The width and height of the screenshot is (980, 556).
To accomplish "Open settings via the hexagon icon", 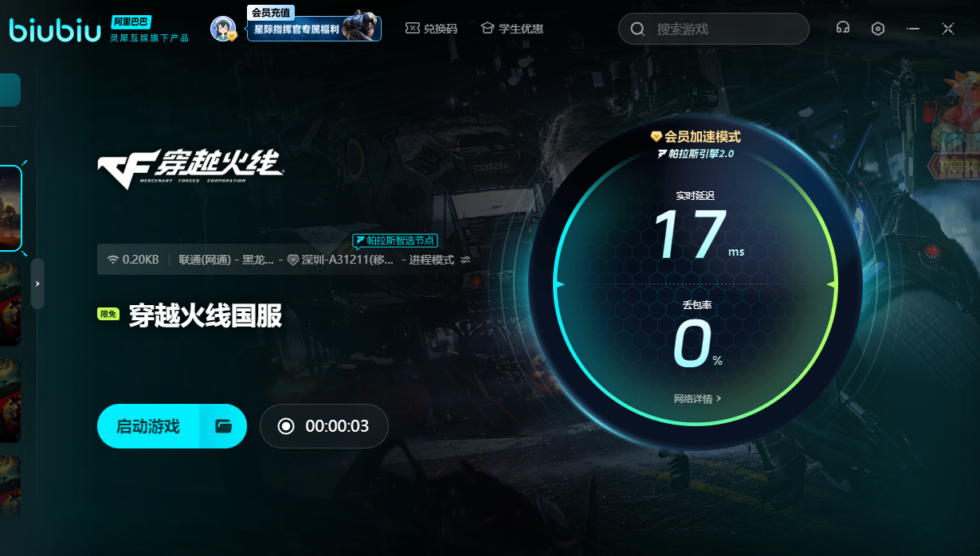I will (x=877, y=29).
